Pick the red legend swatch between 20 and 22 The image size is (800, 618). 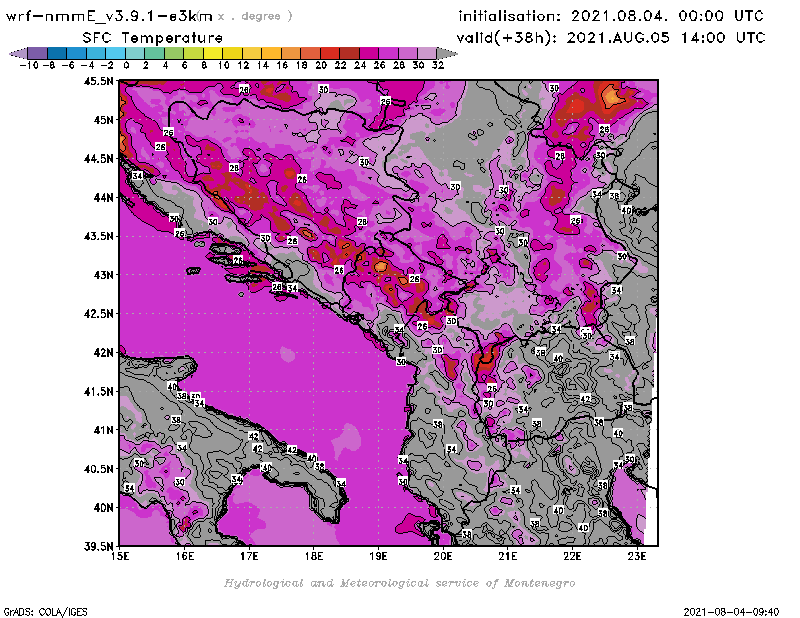point(330,53)
